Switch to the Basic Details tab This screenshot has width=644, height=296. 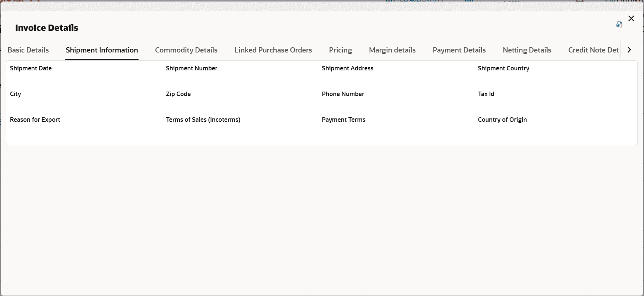click(28, 50)
